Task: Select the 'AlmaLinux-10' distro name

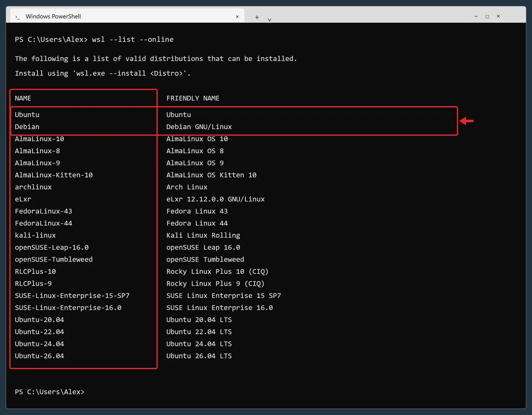Action: (x=39, y=139)
